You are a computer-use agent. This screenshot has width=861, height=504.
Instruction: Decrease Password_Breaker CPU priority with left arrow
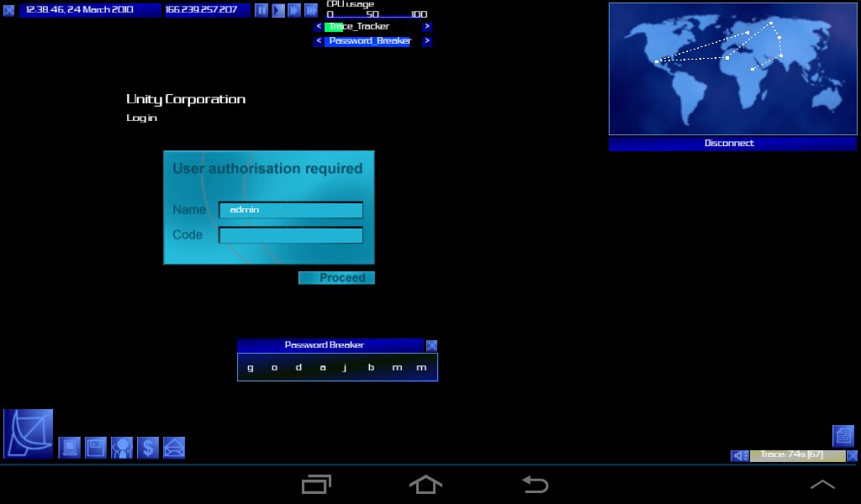click(319, 41)
